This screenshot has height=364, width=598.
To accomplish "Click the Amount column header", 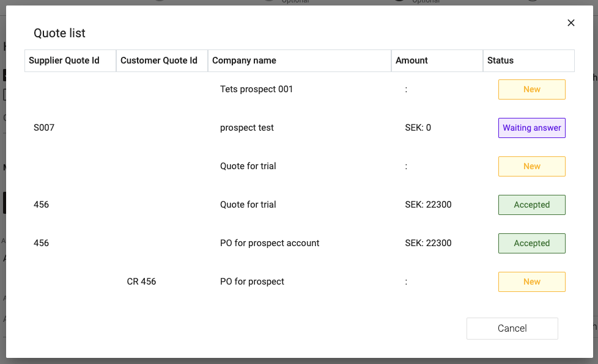I will 412,60.
